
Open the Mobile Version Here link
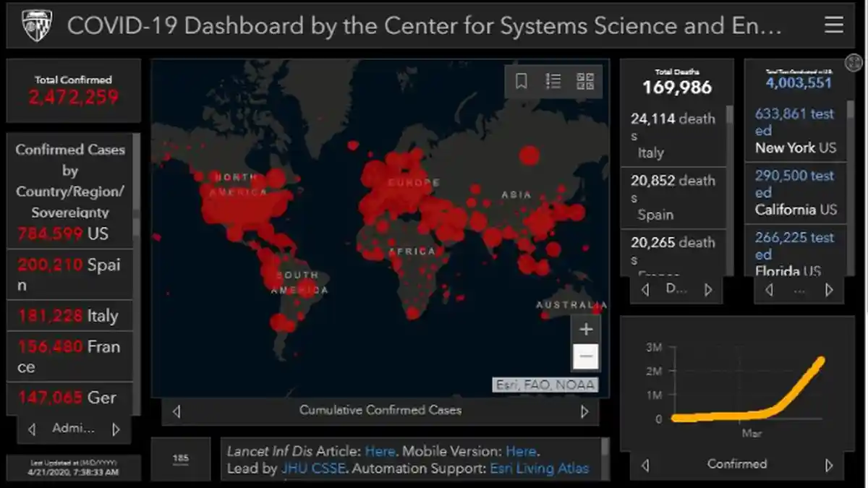coord(521,451)
